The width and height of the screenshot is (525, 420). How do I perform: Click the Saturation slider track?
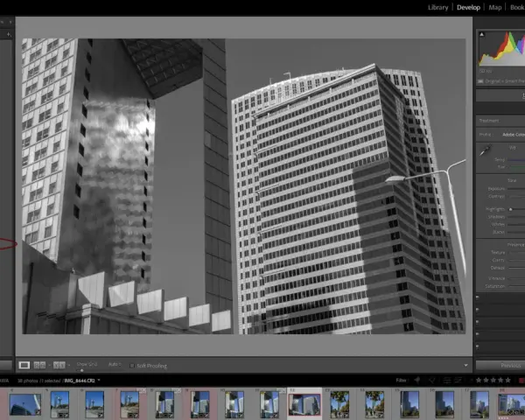[516, 286]
